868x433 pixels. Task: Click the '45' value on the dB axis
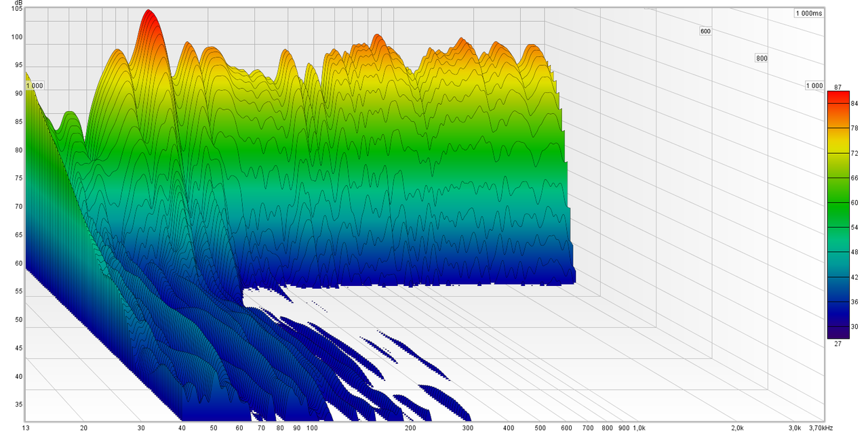coord(19,348)
